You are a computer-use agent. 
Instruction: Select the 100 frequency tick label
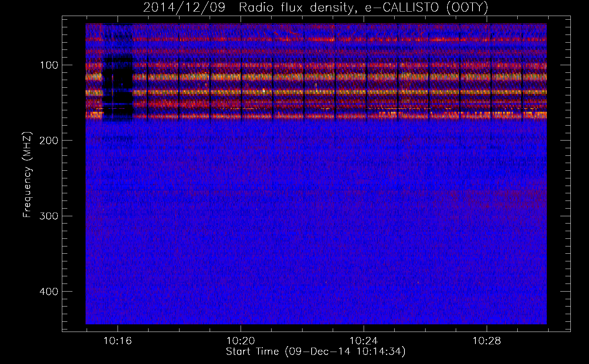pyautogui.click(x=49, y=65)
